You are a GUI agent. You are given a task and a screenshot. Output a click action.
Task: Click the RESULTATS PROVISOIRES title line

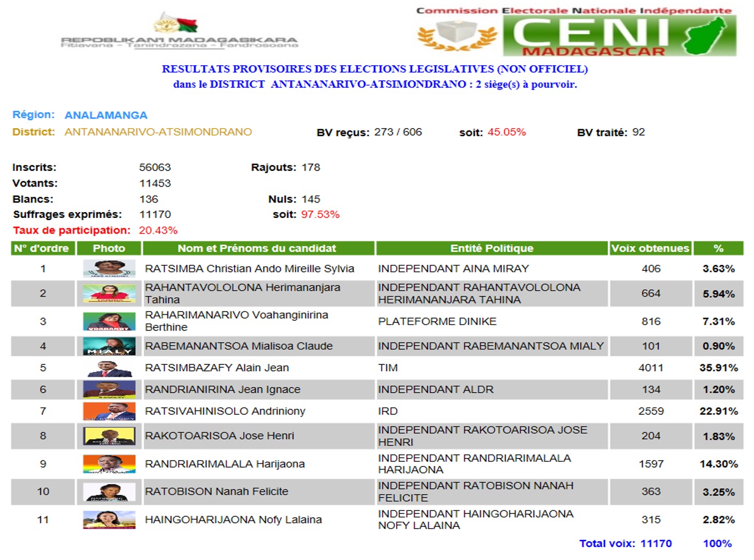(x=375, y=69)
